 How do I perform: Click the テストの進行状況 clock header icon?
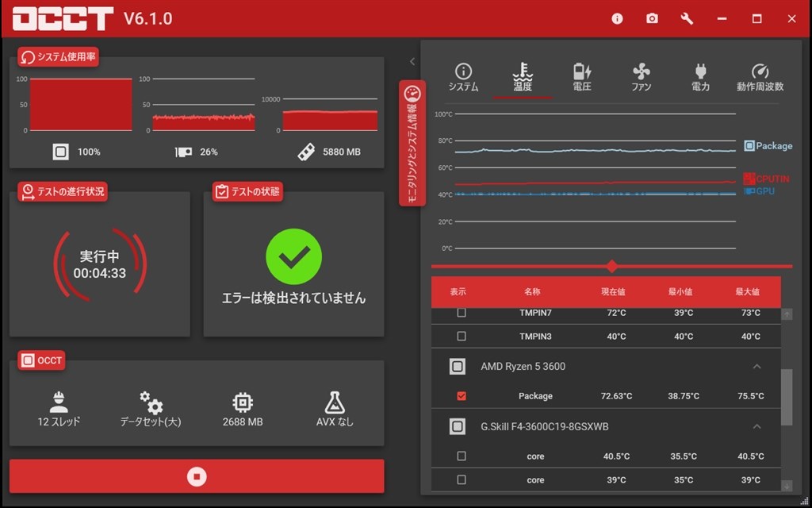[x=28, y=192]
